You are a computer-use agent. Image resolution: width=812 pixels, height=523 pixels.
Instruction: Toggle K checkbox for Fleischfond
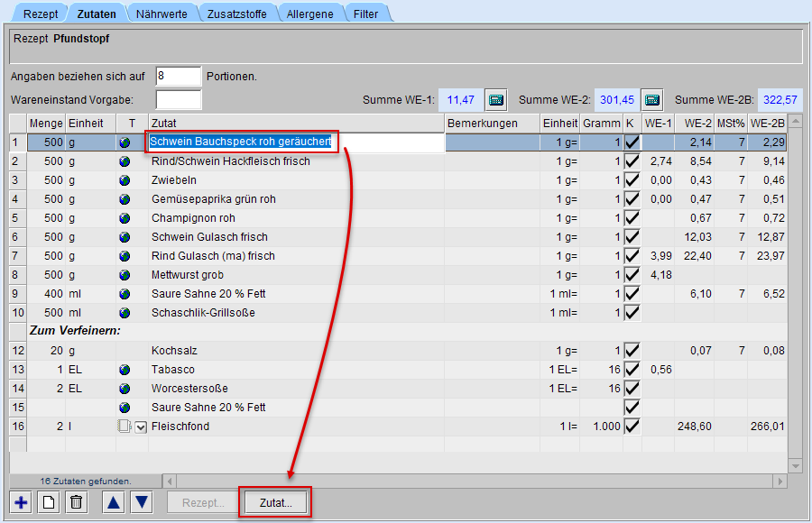tap(632, 427)
